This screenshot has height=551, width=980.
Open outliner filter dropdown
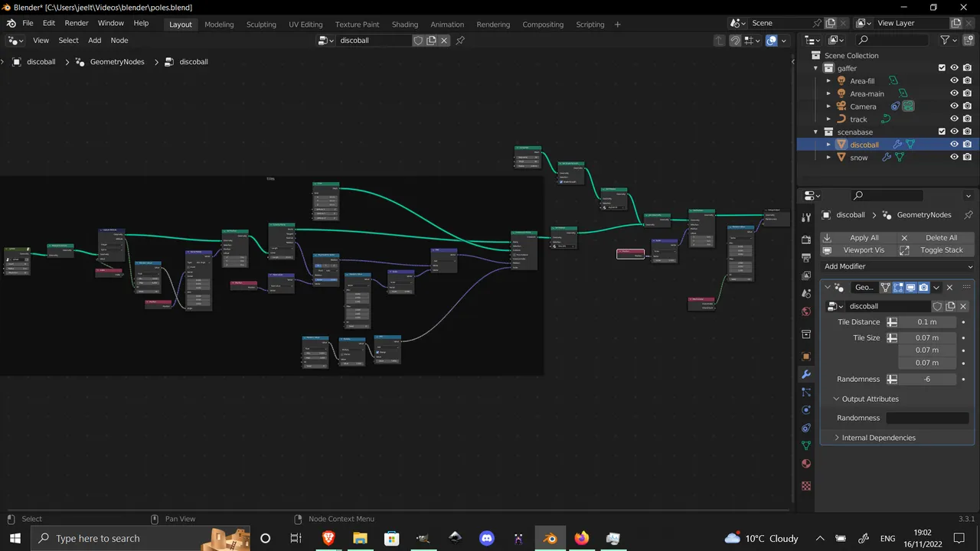(949, 40)
